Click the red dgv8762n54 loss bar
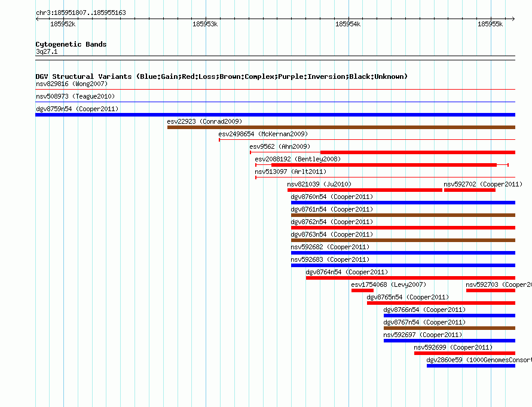532x407 pixels. click(x=403, y=228)
